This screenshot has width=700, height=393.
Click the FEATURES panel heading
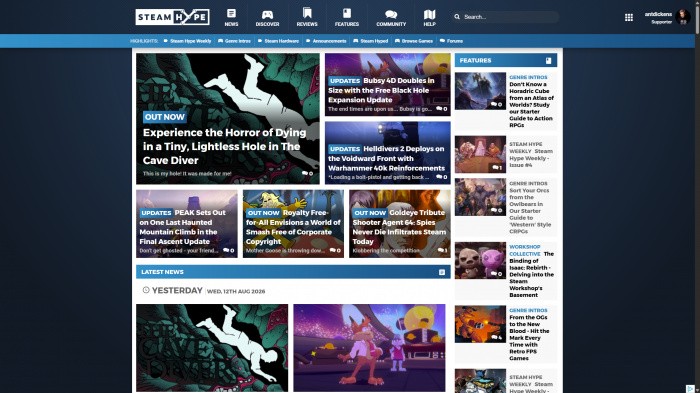tap(475, 61)
